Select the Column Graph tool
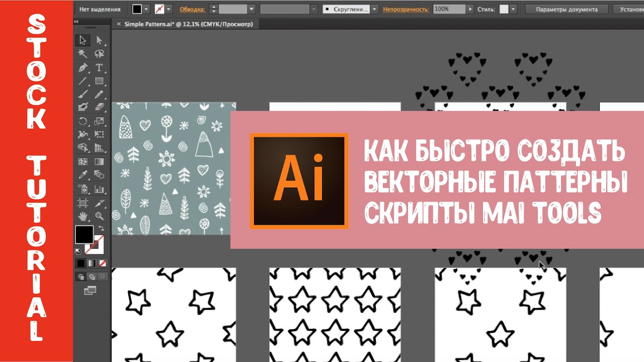Image resolution: width=644 pixels, height=362 pixels. coord(99,189)
